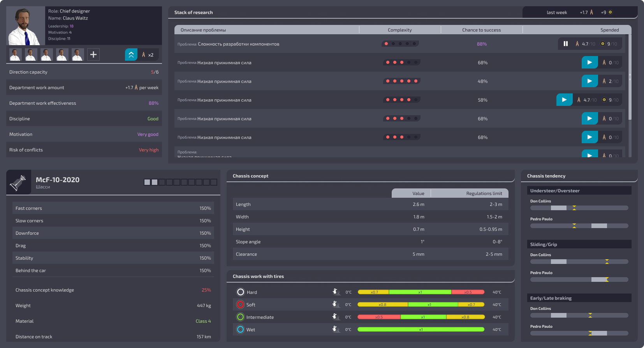Image resolution: width=644 pixels, height=348 pixels.
Task: Click the Chance to success column header
Action: click(x=481, y=30)
